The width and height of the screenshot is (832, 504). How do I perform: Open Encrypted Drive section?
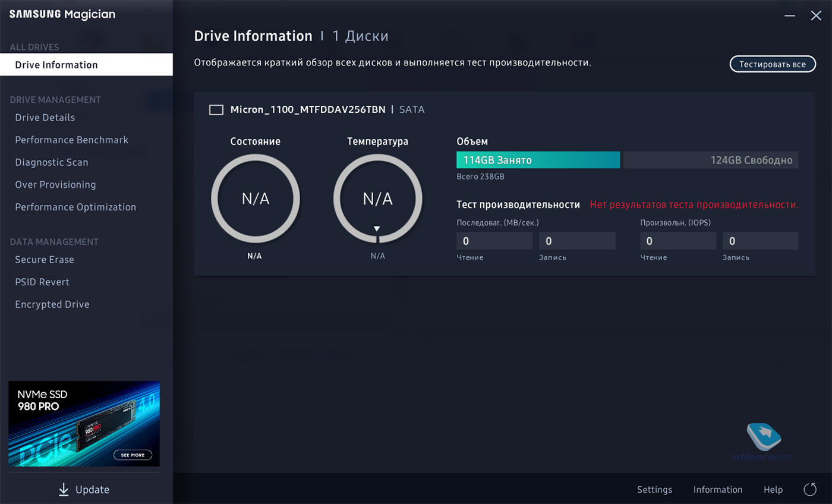52,305
